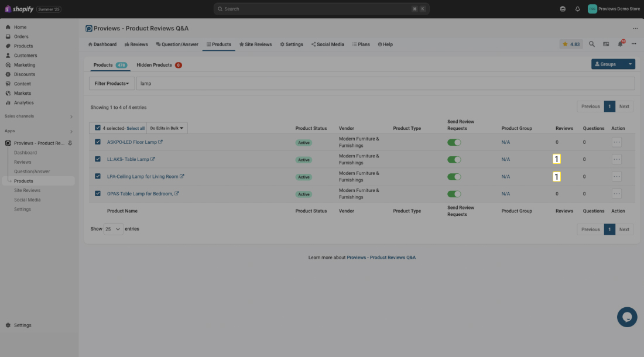Click the 4.83 star rating badge
Screen dimensions: 644x357
[571, 44]
